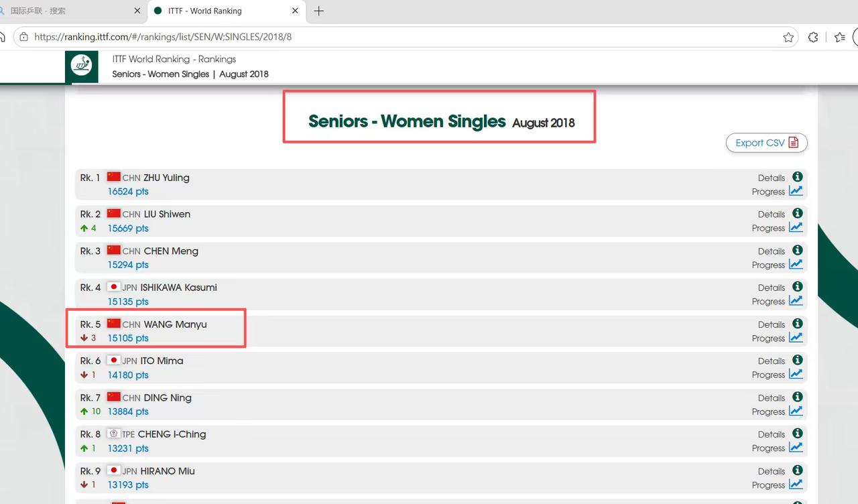This screenshot has height=504, width=858.
Task: Open Details info icon for ZHU Yuling
Action: (797, 177)
